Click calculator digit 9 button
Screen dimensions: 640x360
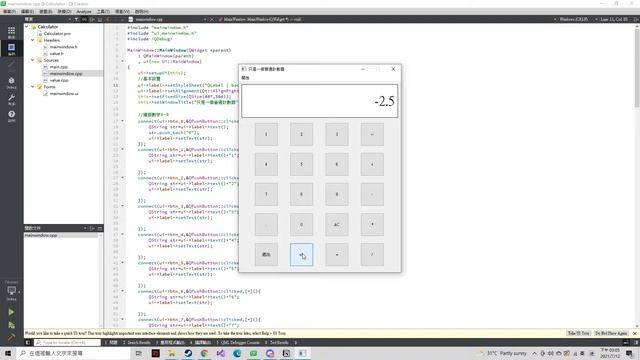(337, 194)
